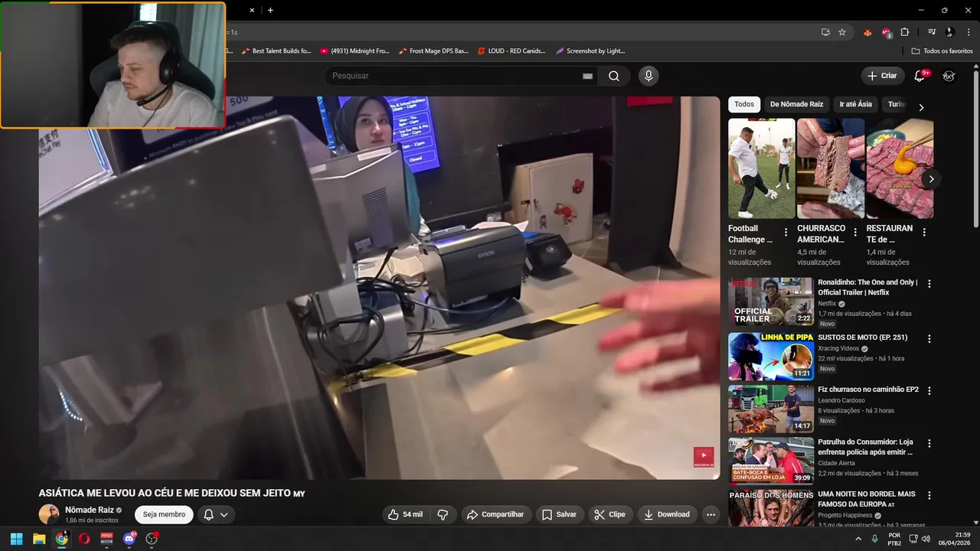Click Seja membro button

[164, 514]
